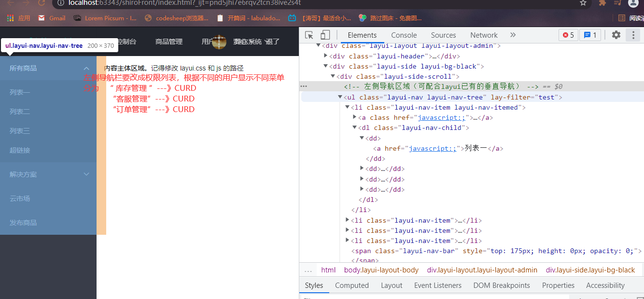Bookmark this page with star icon
This screenshot has height=299, width=644.
583,3
